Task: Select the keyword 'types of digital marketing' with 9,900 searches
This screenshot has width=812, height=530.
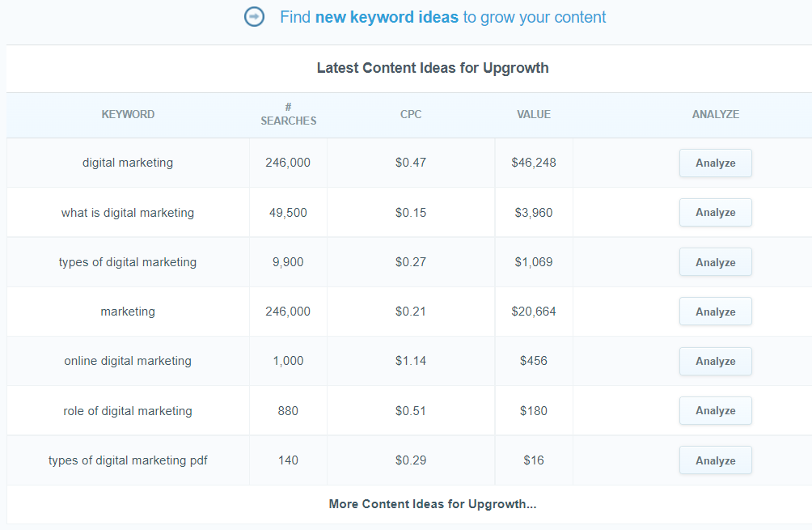Action: pyautogui.click(x=128, y=262)
